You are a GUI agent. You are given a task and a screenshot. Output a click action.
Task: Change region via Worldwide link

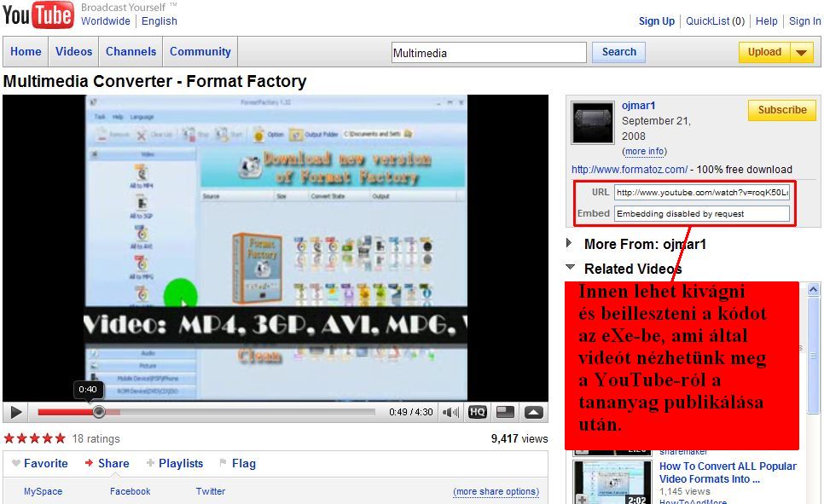point(106,21)
